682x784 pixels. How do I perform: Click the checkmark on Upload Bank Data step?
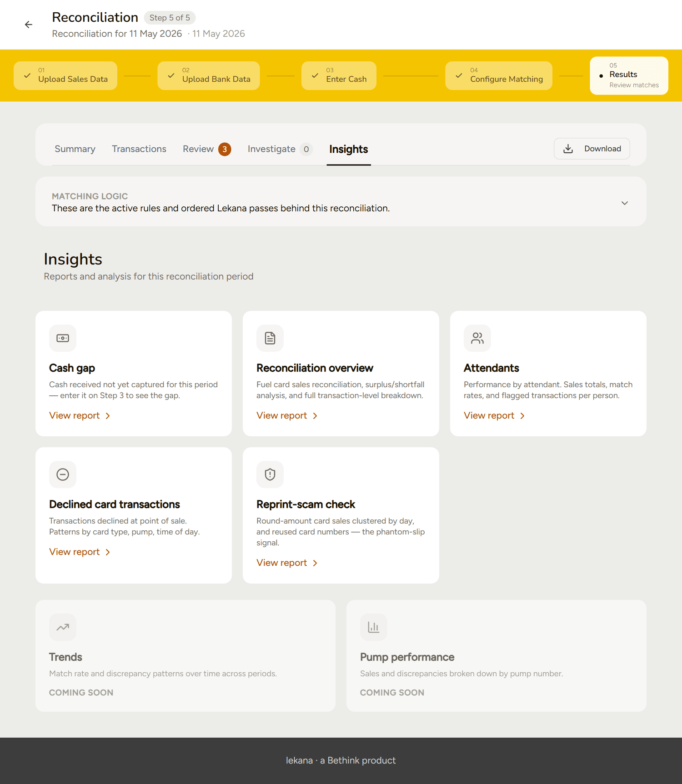pyautogui.click(x=171, y=75)
